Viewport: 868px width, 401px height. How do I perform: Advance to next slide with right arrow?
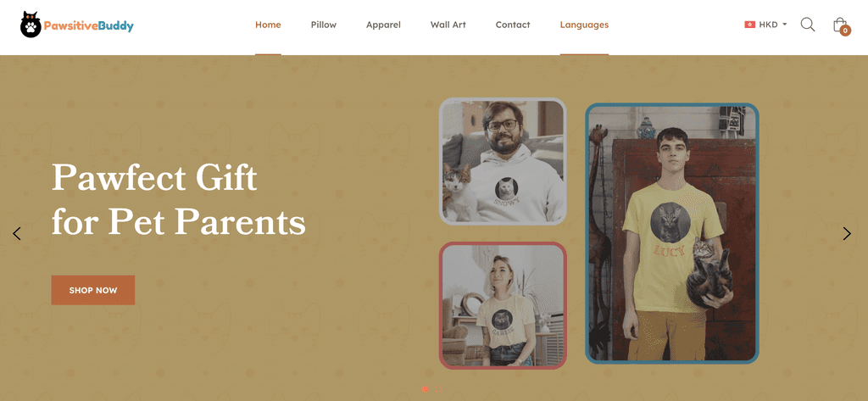coord(847,234)
